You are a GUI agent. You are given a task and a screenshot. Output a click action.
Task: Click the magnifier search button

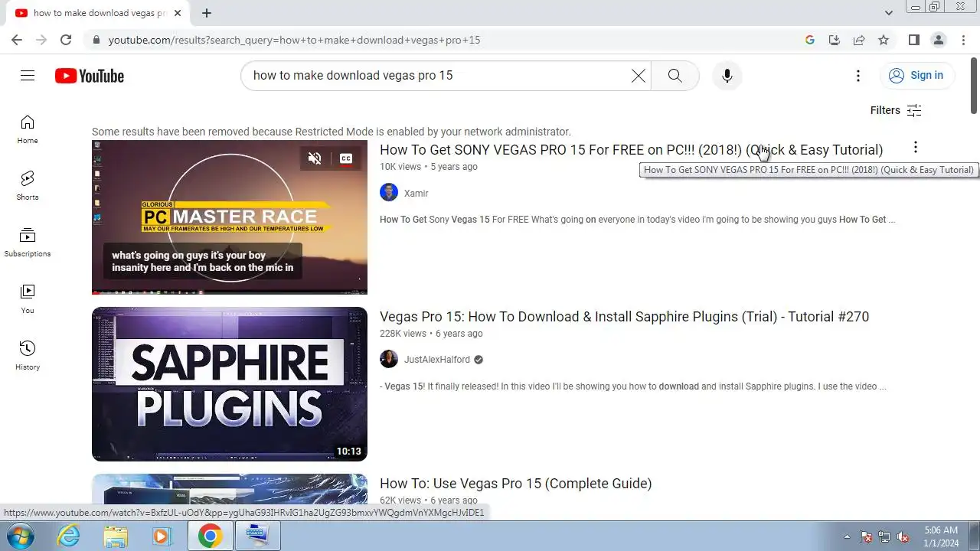tap(675, 76)
